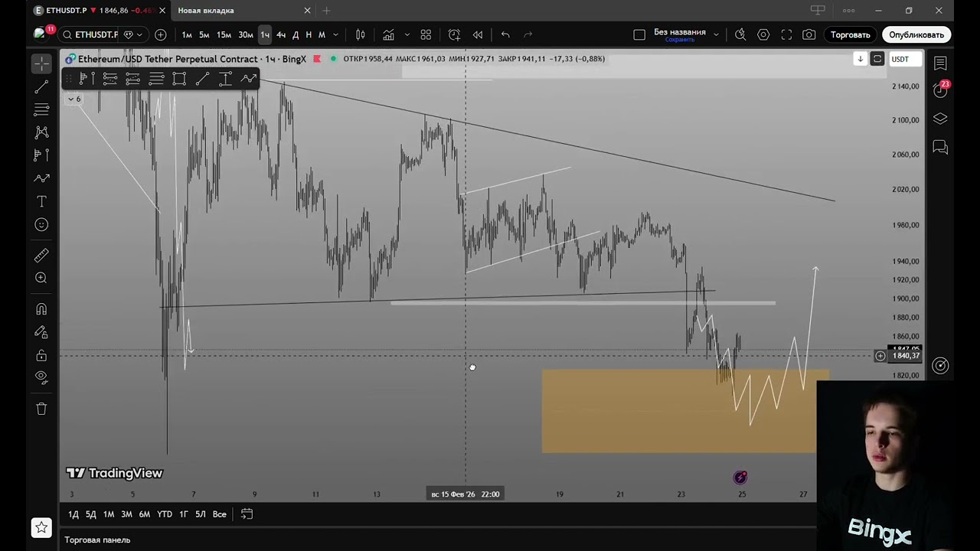
Task: Create an alert with clock icon
Action: [454, 34]
